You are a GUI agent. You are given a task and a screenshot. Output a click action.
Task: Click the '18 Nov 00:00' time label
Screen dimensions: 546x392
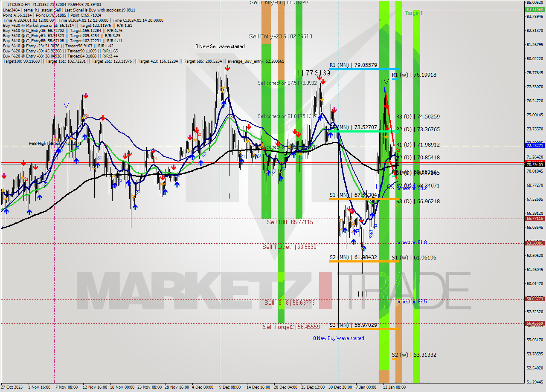tap(122, 387)
